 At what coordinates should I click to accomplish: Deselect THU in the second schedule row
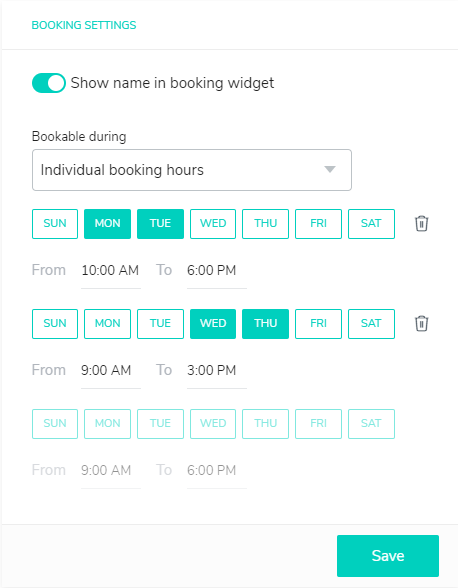(x=265, y=324)
